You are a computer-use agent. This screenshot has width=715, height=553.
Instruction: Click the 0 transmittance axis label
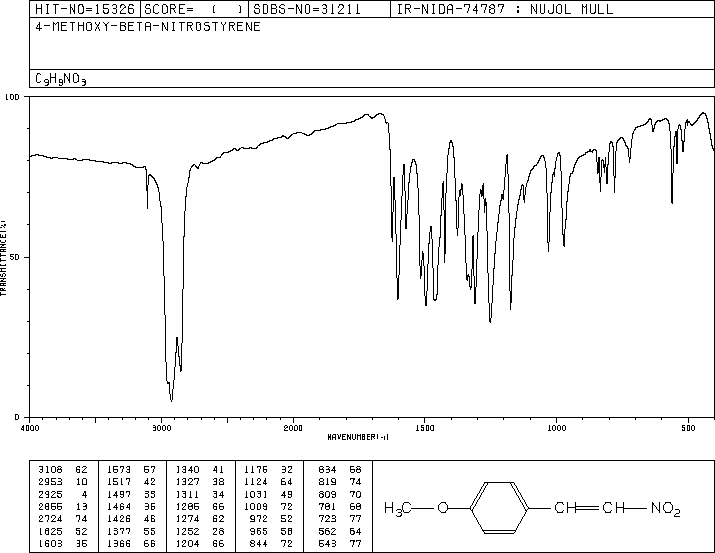click(x=17, y=417)
